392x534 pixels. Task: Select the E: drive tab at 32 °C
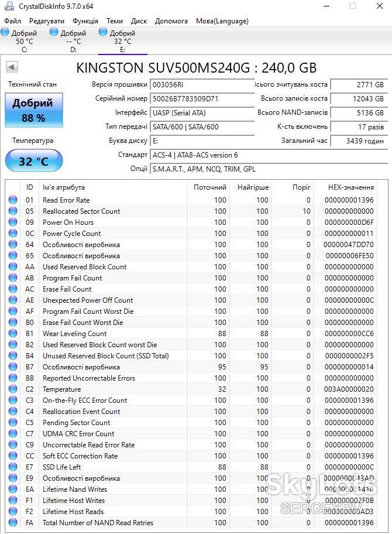click(122, 41)
